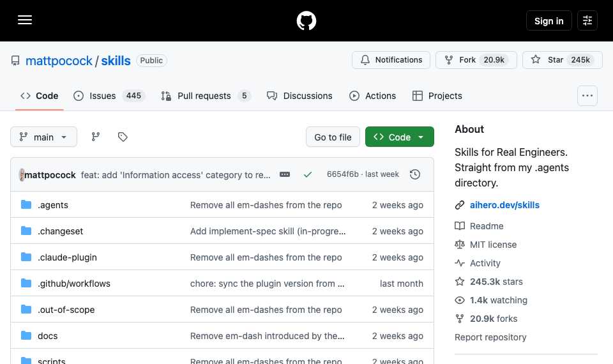Open commit 'Add implement-spec skill (in-progre...'
613x364 pixels.
pos(268,231)
